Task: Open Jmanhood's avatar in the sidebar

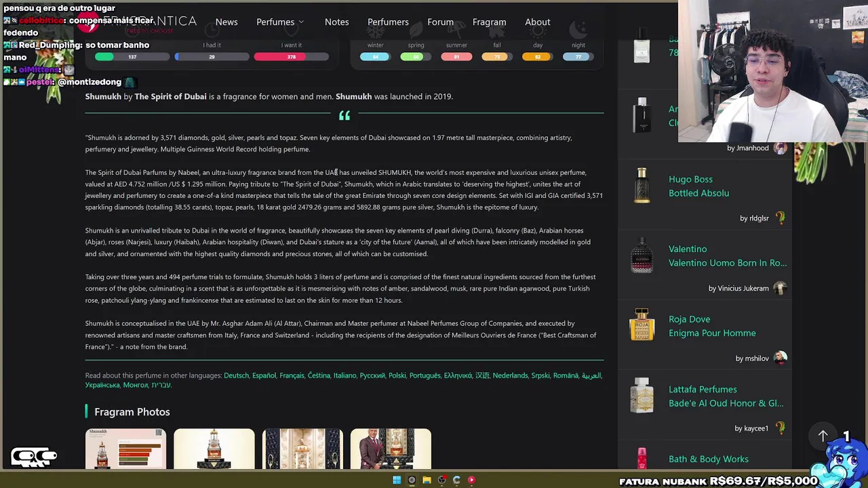Action: pyautogui.click(x=781, y=148)
